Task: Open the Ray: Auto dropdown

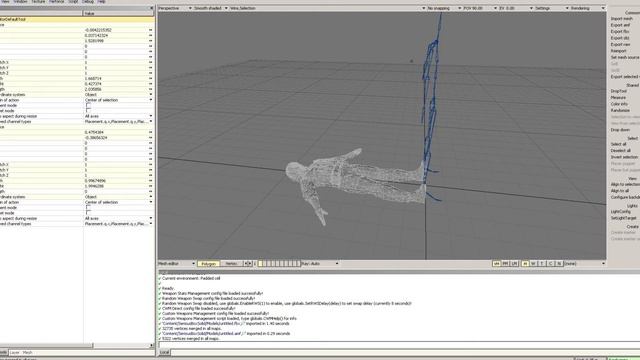Action: [320, 264]
